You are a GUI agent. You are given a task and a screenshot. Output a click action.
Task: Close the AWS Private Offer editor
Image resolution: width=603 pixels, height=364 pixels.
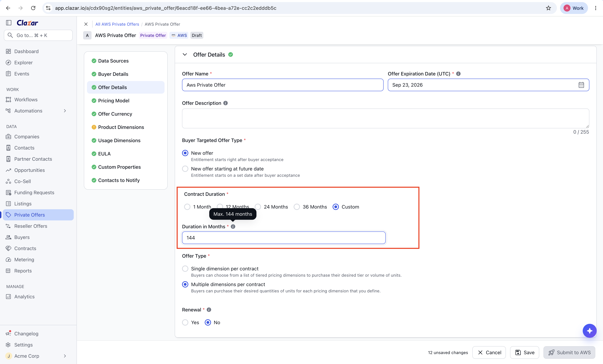(86, 24)
